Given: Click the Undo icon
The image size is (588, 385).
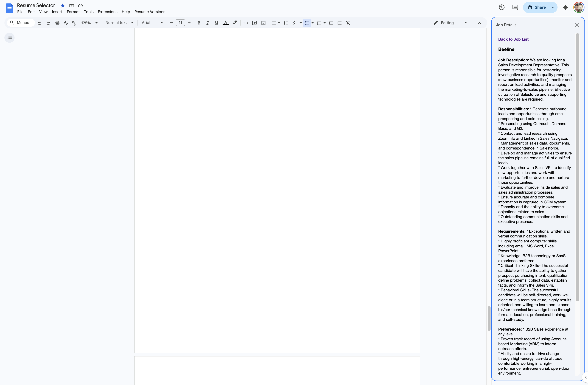Looking at the screenshot, I should [x=40, y=23].
